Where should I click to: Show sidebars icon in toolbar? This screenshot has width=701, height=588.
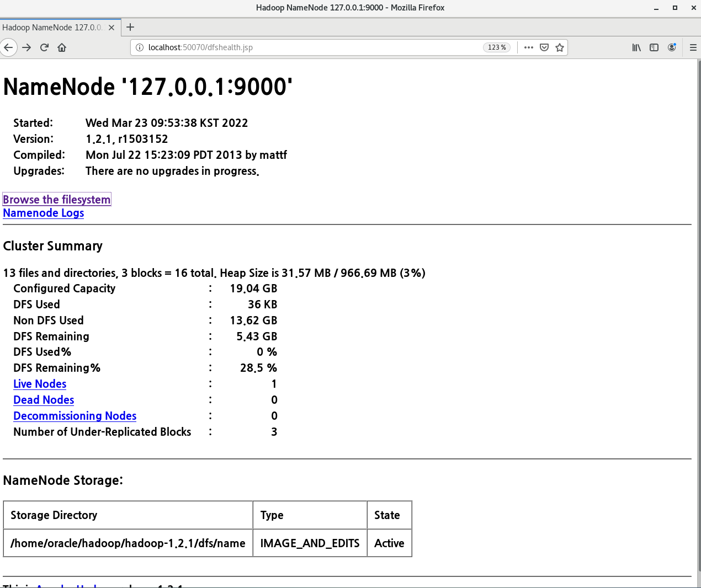(654, 47)
